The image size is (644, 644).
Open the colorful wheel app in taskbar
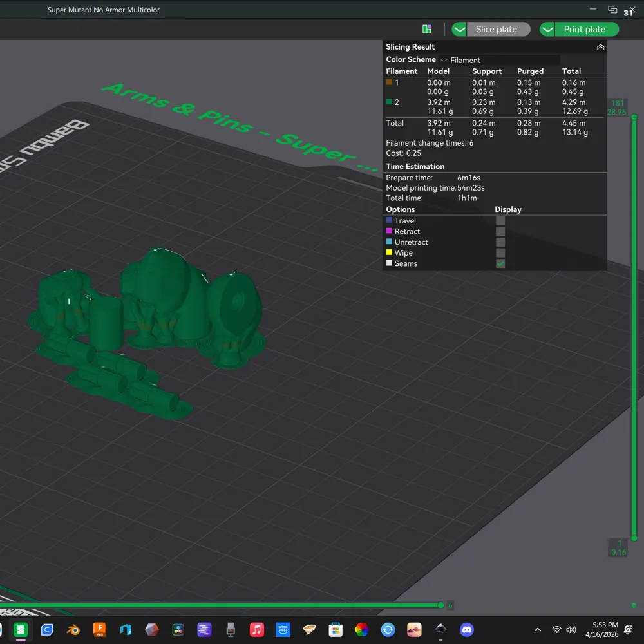tap(361, 629)
